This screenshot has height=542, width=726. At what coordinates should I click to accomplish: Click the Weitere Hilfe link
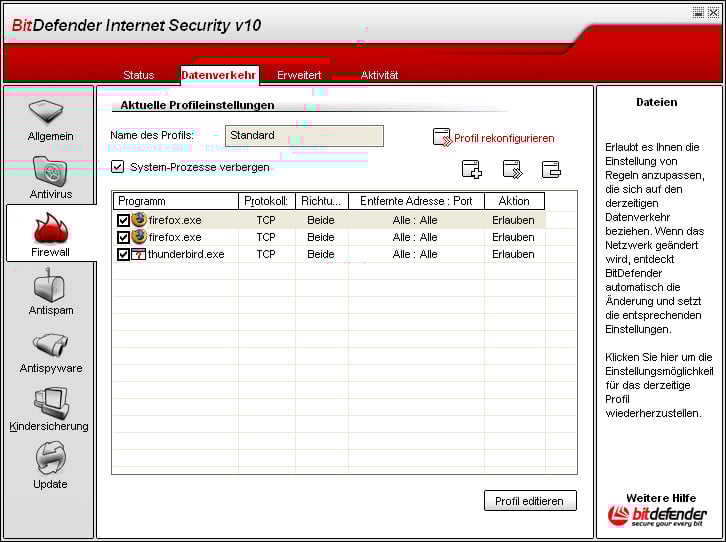661,498
